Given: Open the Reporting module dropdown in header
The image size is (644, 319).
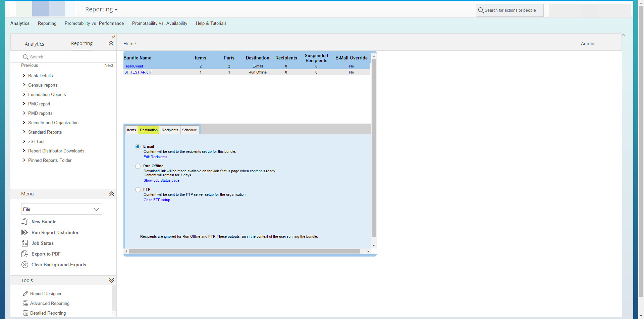Looking at the screenshot, I should [101, 9].
